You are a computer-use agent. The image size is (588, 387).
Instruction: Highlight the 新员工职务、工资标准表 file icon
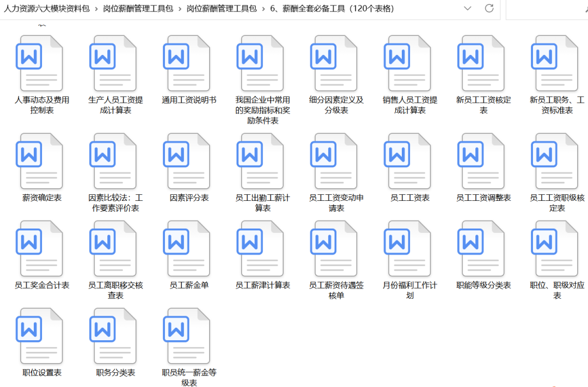[x=554, y=63]
